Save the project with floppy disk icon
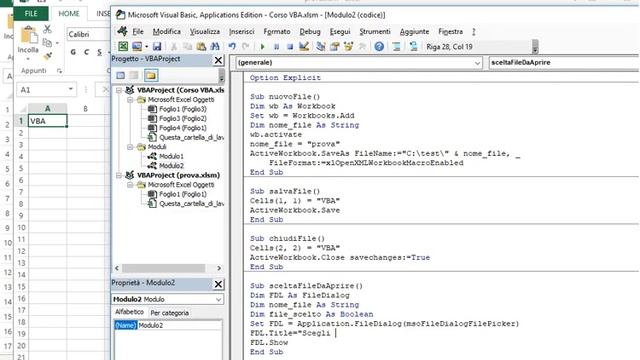640x360 pixels. click(x=157, y=47)
